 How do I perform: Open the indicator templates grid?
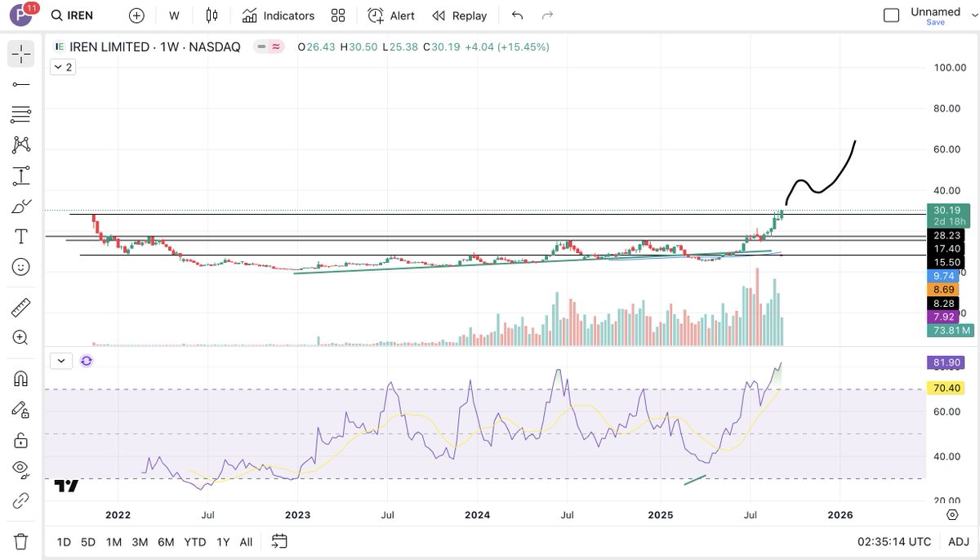click(x=338, y=16)
